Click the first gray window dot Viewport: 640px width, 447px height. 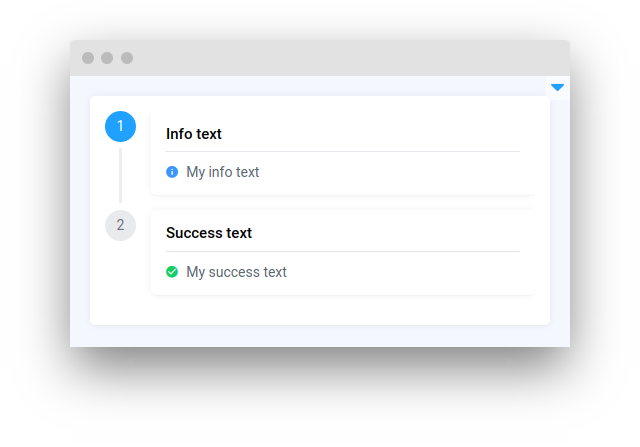point(88,58)
